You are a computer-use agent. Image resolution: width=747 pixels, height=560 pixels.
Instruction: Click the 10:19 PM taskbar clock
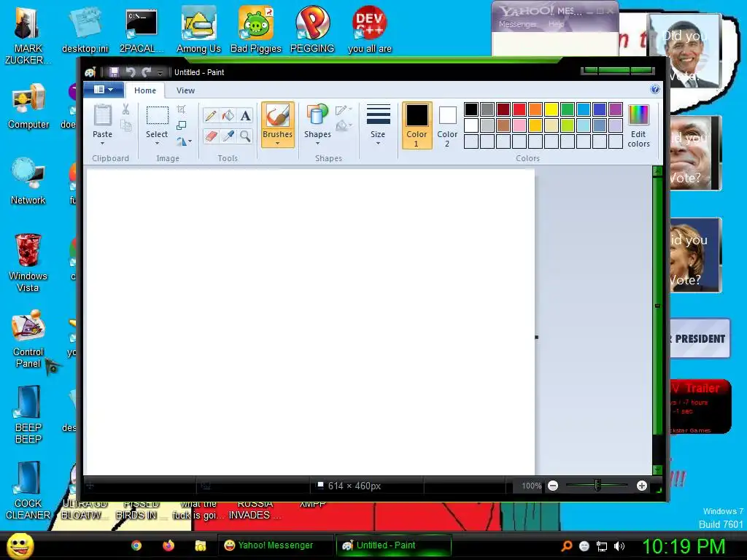pyautogui.click(x=684, y=546)
